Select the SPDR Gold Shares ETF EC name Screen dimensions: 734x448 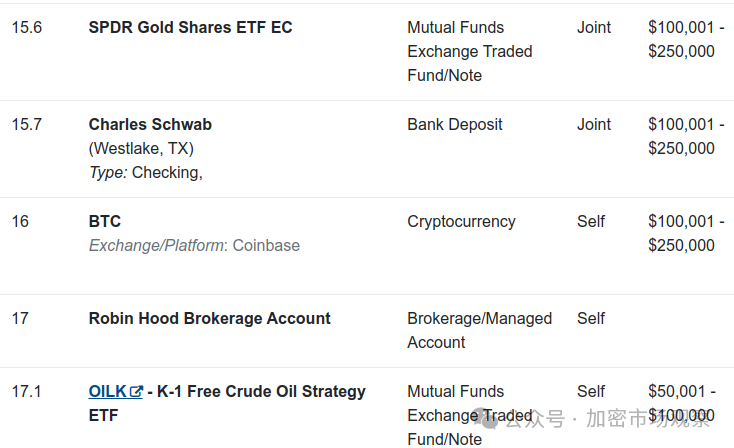tap(191, 27)
